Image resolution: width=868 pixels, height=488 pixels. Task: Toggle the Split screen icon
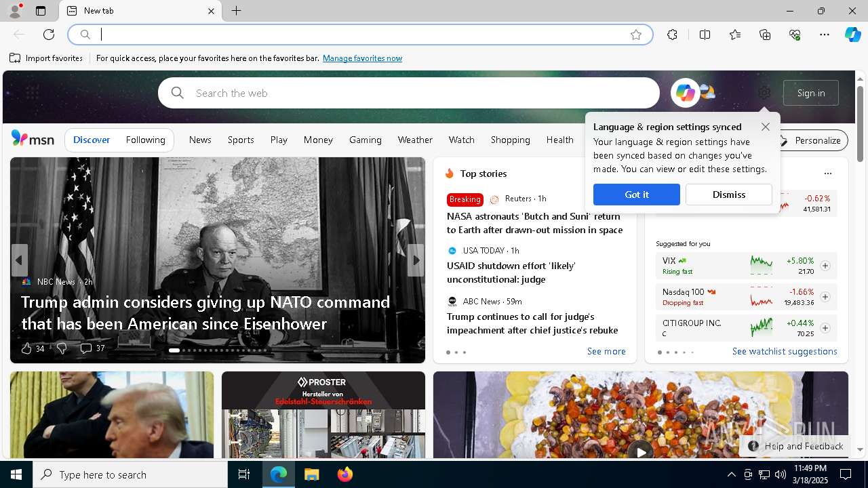pos(705,35)
